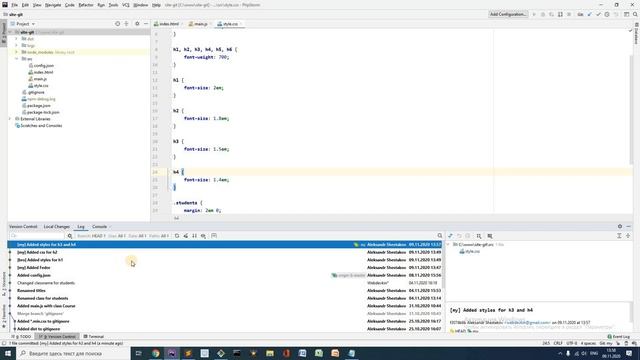Hide the Version Control panel
The height and width of the screenshot is (360, 640).
629,227
